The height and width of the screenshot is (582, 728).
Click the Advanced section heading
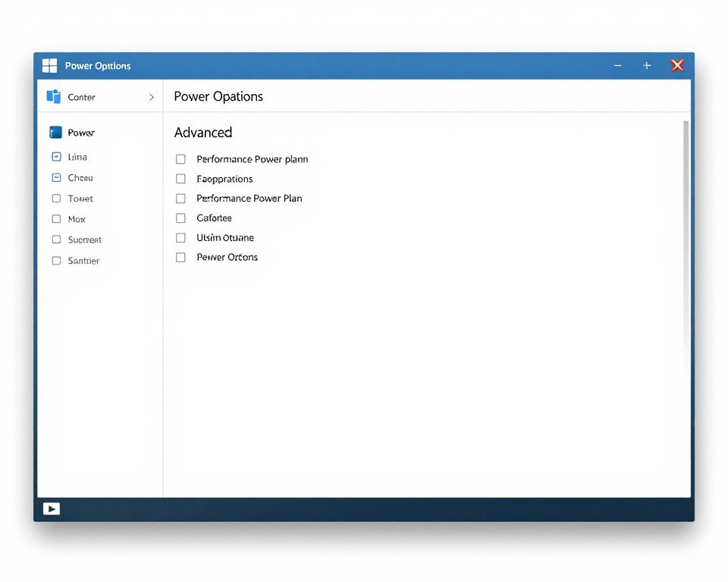(202, 132)
